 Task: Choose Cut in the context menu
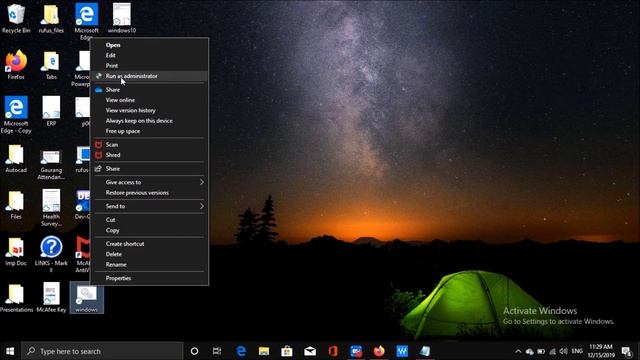click(110, 220)
